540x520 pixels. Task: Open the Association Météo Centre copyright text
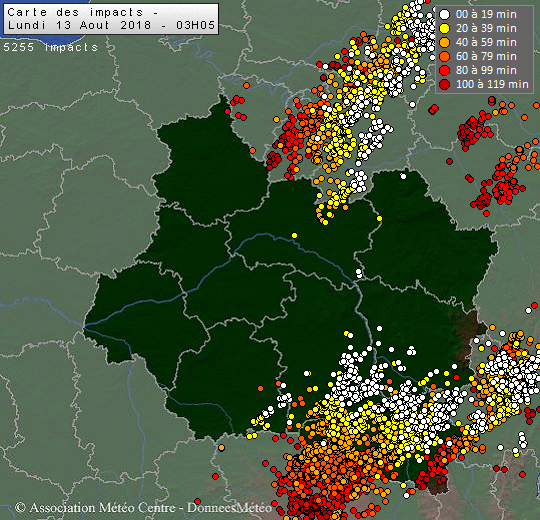[x=95, y=508]
